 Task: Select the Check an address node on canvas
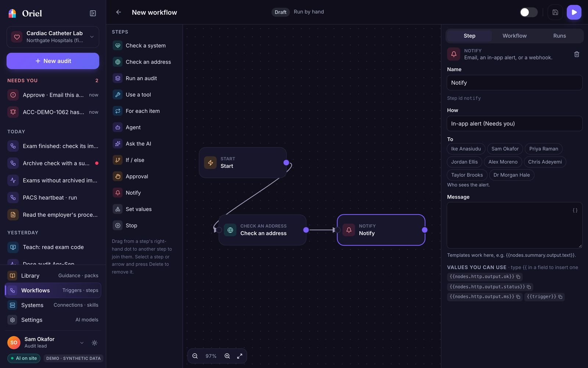point(262,230)
